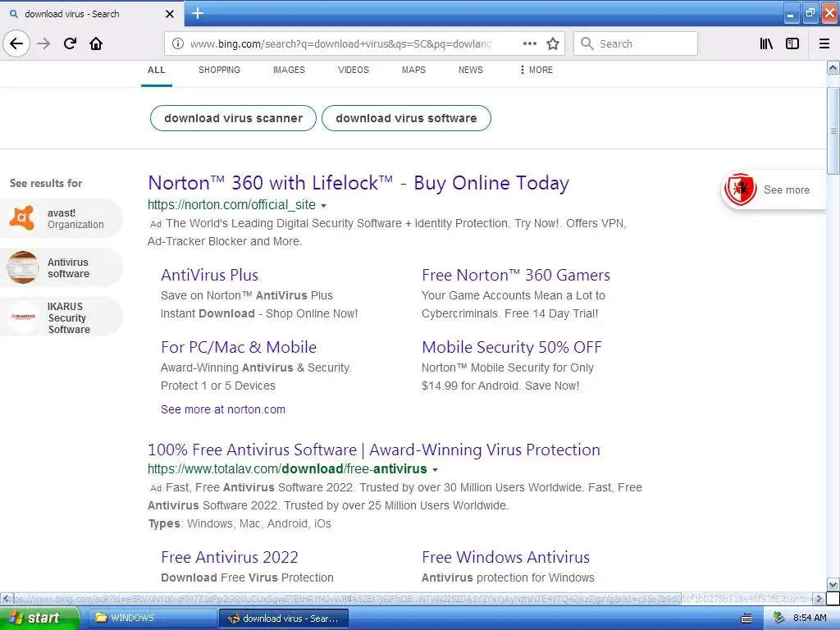The image size is (840, 630).
Task: Click the See results for heading
Action: click(x=46, y=183)
